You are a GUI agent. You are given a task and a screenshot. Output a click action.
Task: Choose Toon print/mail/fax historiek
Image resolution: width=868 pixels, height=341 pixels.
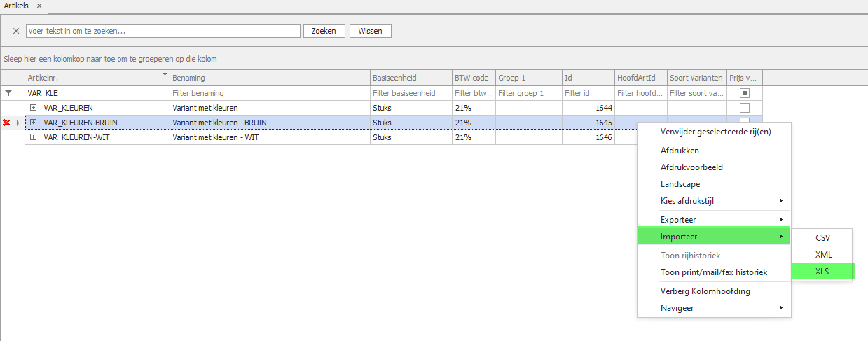715,272
